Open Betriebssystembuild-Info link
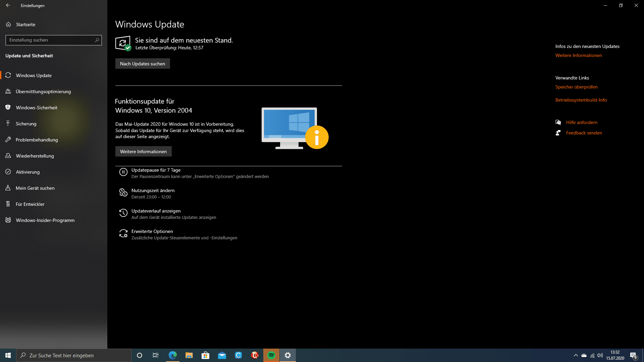Screen dimensions: 644x362 click(x=581, y=100)
